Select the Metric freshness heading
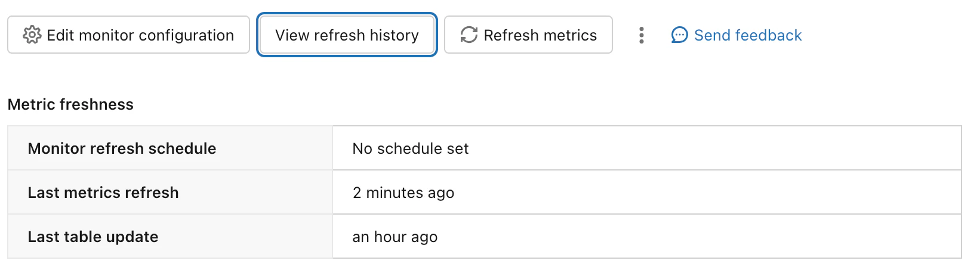This screenshot has width=980, height=279. 70,104
